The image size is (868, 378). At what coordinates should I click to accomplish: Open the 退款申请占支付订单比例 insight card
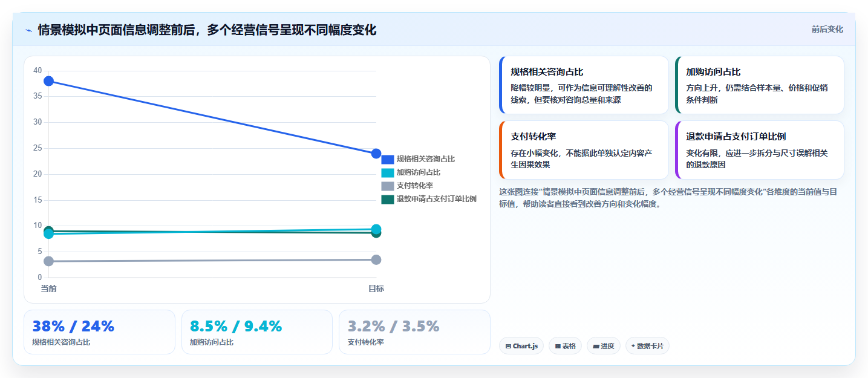coord(759,150)
